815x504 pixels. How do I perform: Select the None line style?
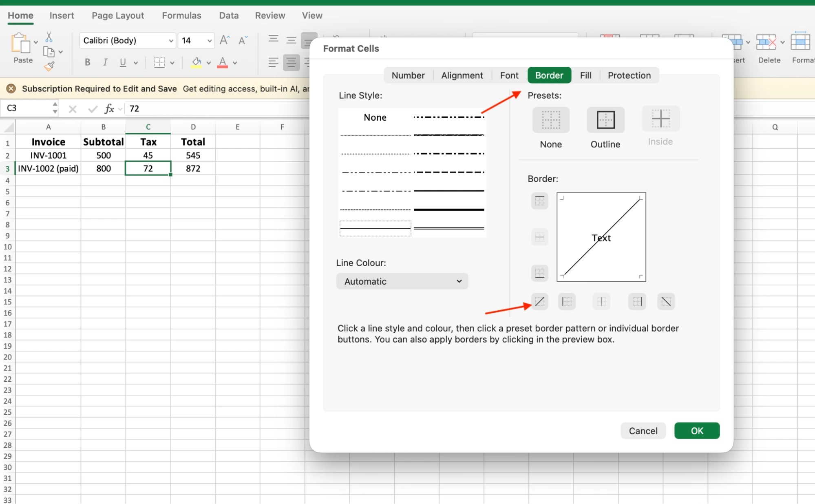pos(375,117)
